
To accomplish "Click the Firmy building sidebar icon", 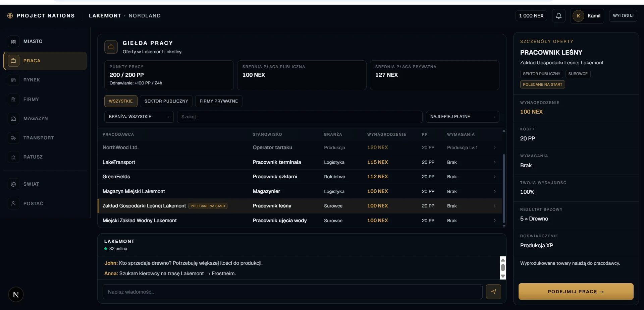I will point(13,99).
